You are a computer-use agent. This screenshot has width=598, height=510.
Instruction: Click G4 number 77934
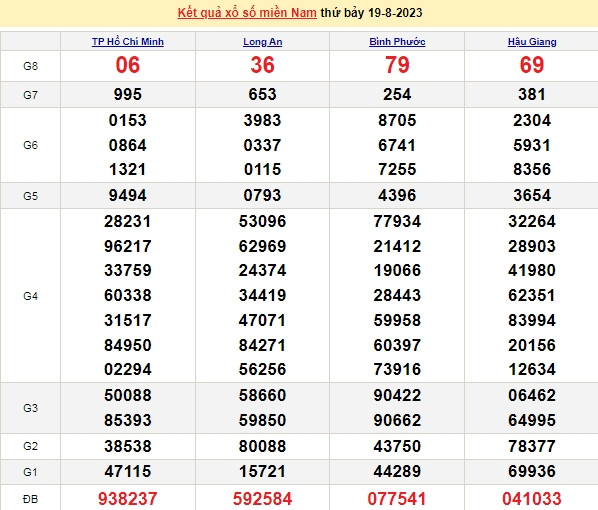tap(397, 221)
